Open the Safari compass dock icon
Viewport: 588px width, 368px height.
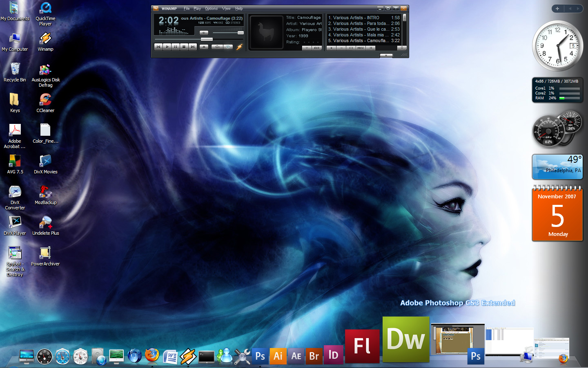(62, 357)
